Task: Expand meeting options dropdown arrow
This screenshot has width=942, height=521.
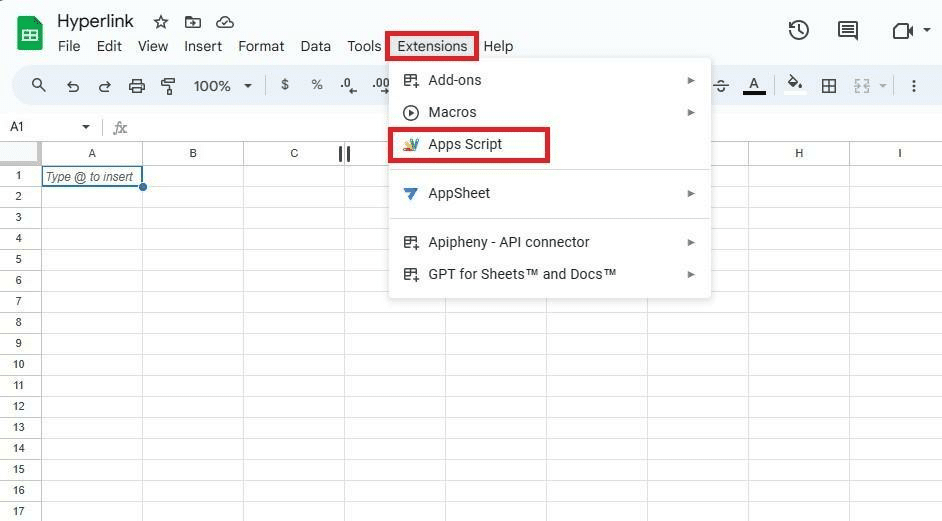Action: coord(927,30)
